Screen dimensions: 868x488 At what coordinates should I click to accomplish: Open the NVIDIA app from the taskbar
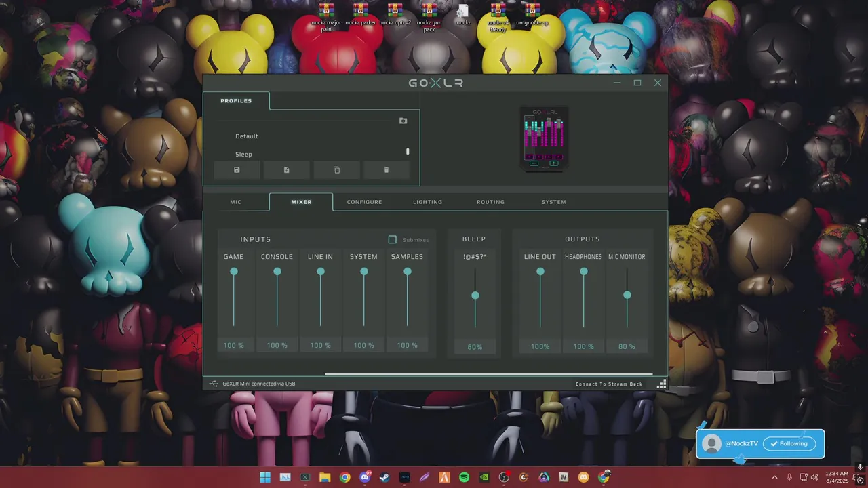484,477
